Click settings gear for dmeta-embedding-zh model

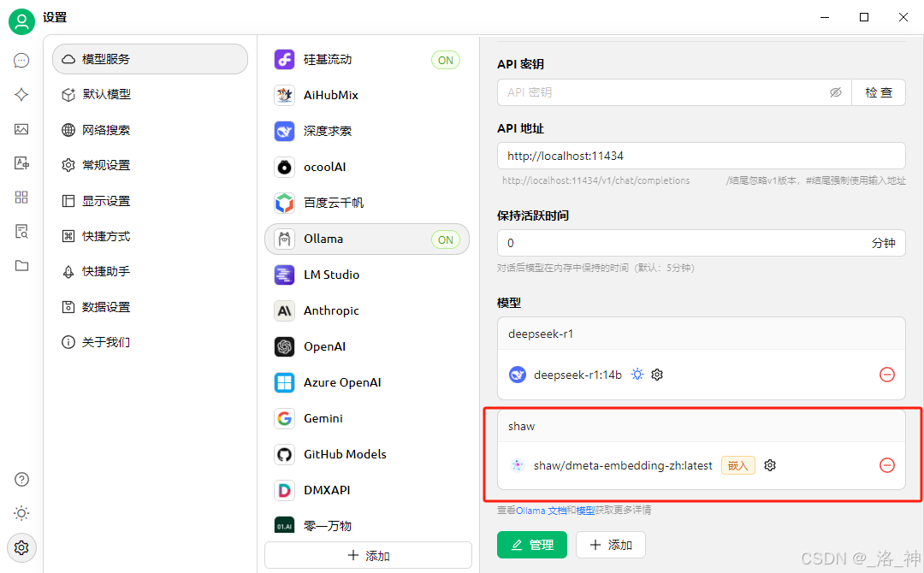point(770,465)
